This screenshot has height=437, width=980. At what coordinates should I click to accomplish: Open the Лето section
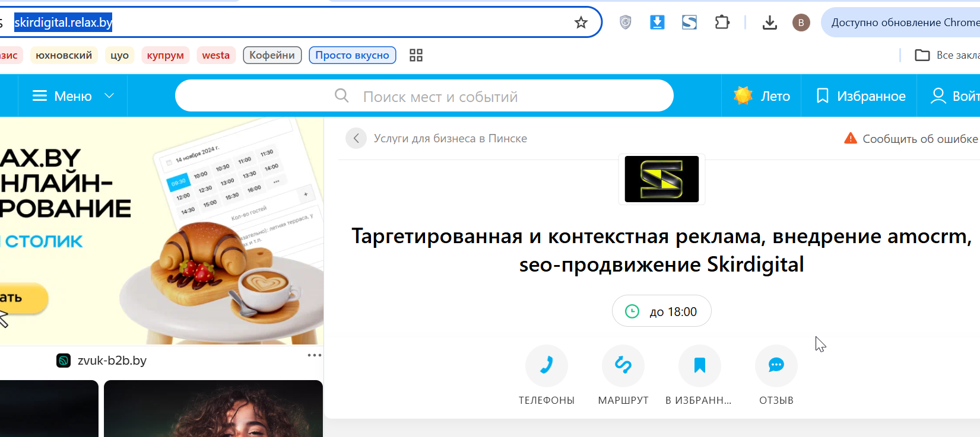click(762, 96)
